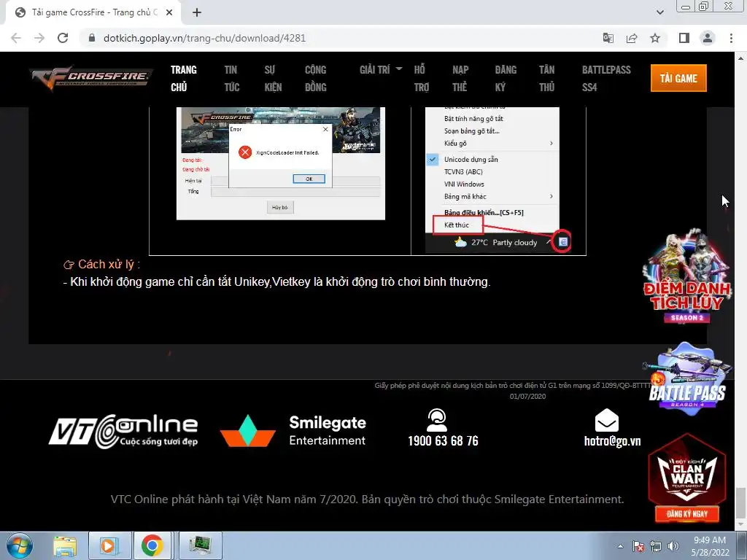The image size is (747, 560).
Task: Expand the GIẢI TRÍ dropdown menu
Action: click(x=381, y=69)
